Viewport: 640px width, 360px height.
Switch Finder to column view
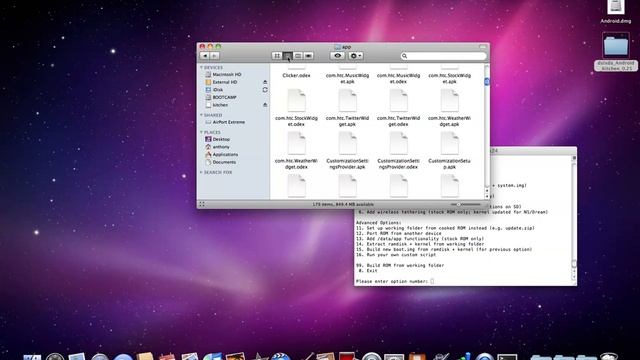point(298,56)
